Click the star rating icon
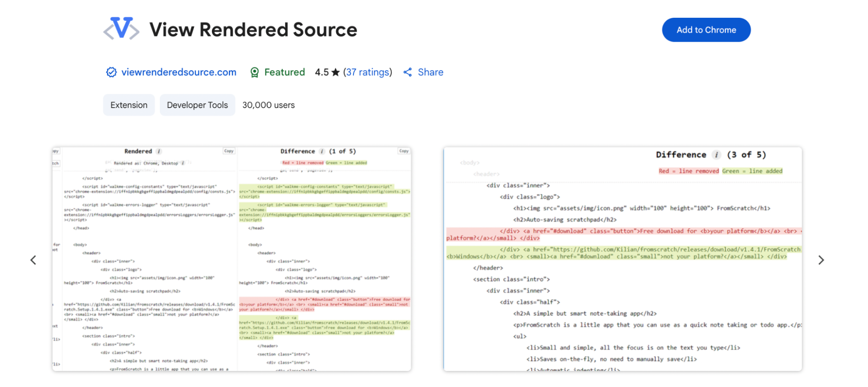 (335, 72)
